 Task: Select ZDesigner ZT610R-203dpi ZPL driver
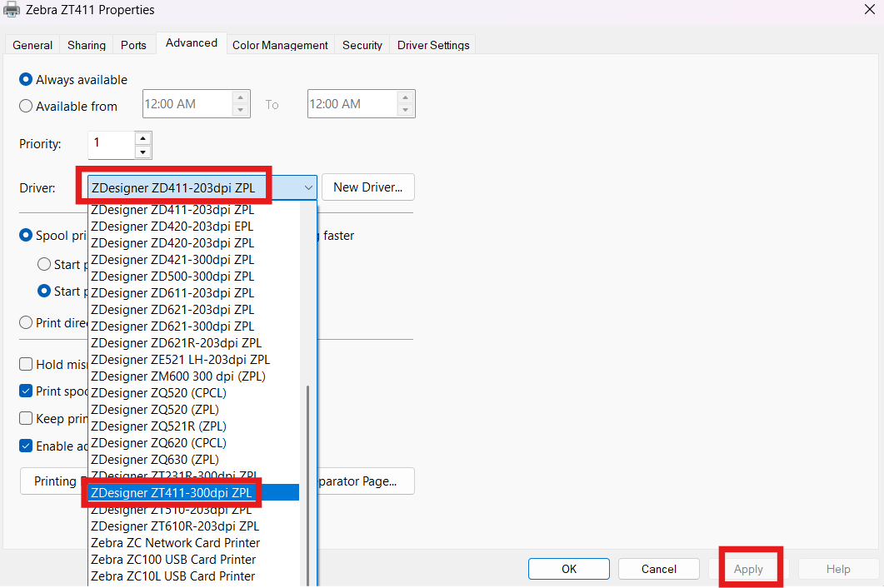pos(194,526)
